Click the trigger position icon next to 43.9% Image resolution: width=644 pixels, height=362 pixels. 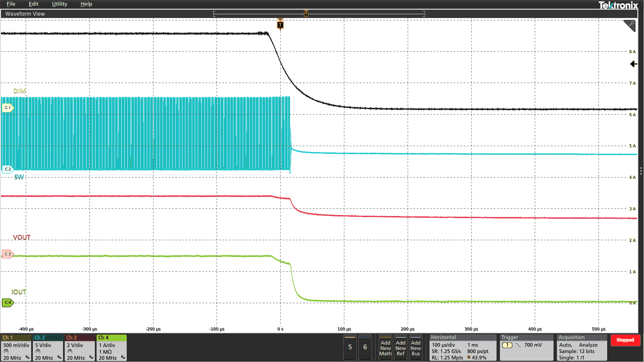point(469,357)
